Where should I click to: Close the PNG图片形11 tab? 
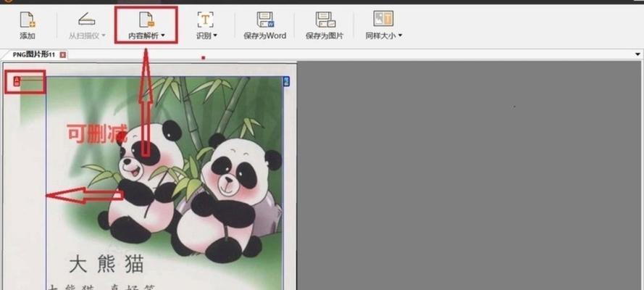62,54
